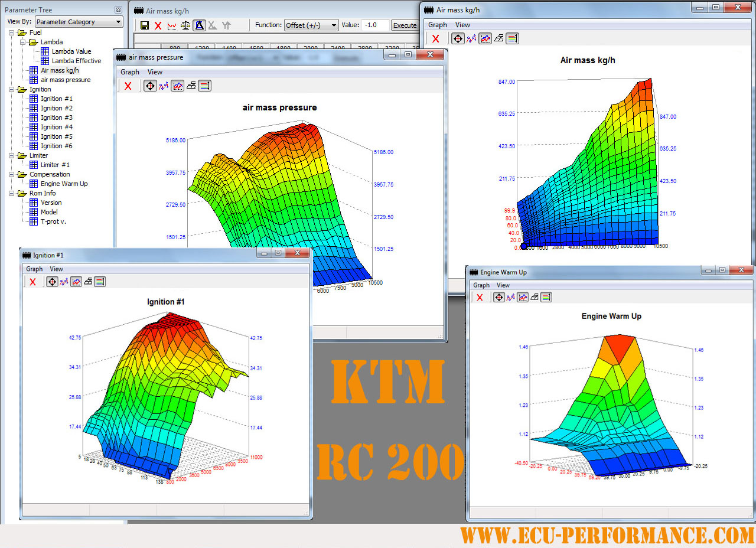
Task: Click the red X in air mass pressure toolbar
Action: [128, 86]
